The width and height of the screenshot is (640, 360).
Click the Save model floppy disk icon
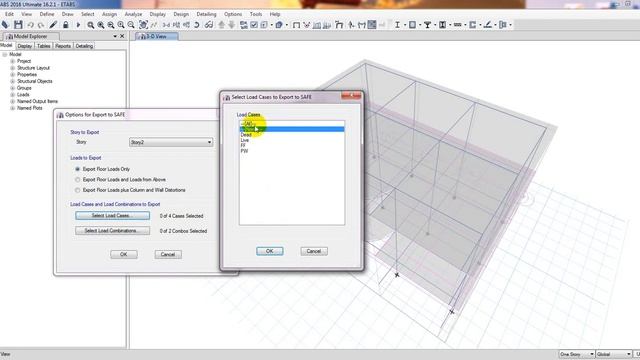pyautogui.click(x=18, y=25)
